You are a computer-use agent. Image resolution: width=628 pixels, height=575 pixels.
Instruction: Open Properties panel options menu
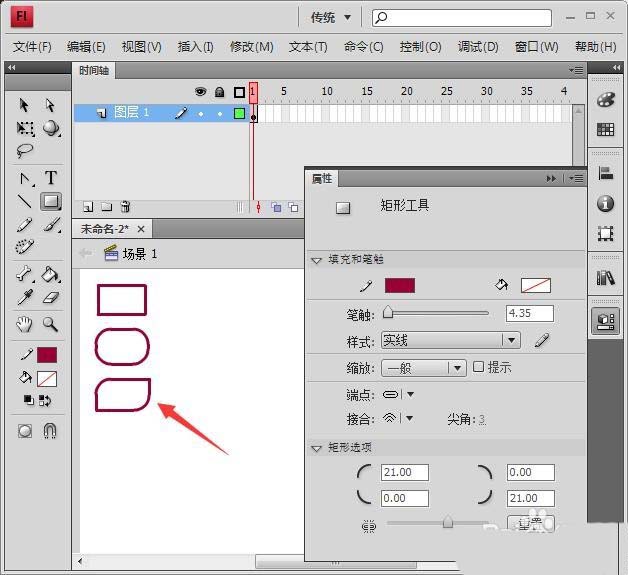pos(576,179)
